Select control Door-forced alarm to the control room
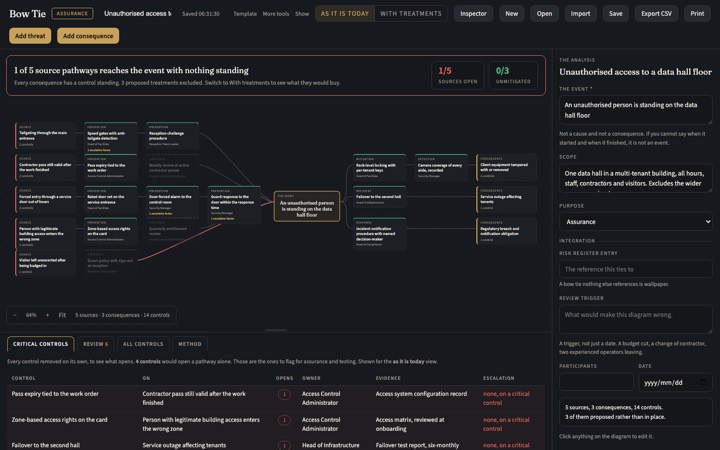720x450 pixels. (x=172, y=202)
